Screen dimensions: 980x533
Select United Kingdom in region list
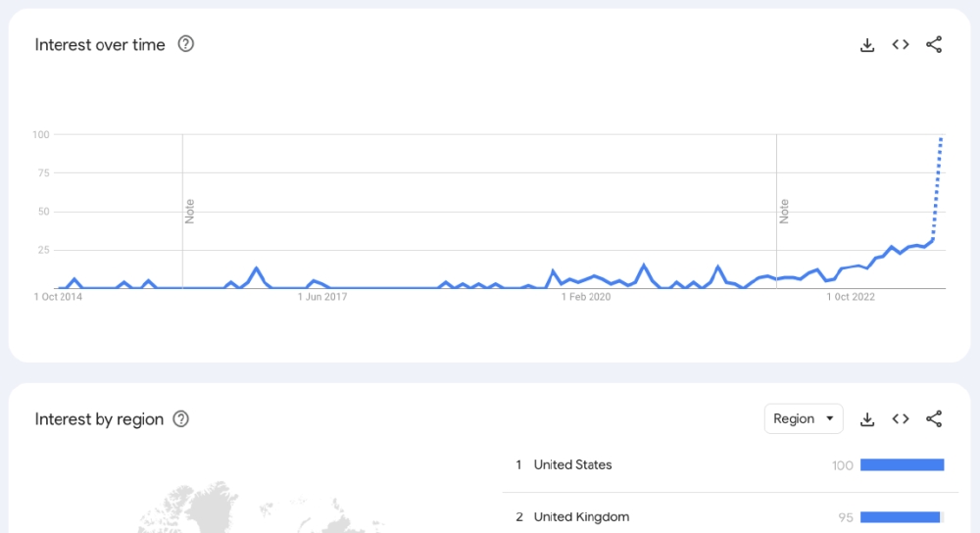click(581, 517)
